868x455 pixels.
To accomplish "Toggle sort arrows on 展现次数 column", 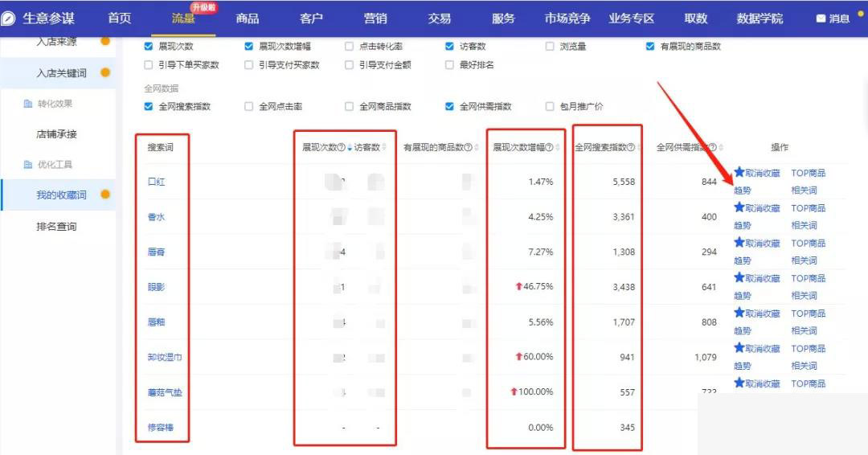I will point(350,148).
